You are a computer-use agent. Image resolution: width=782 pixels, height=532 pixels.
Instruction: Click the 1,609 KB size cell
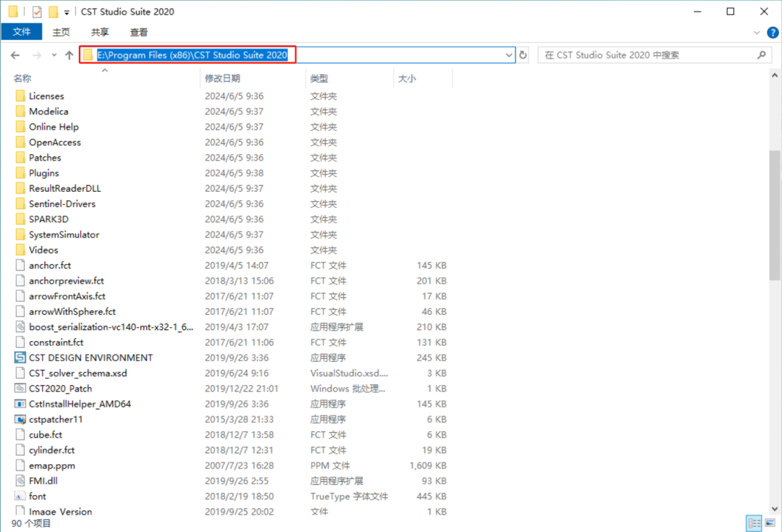pyautogui.click(x=428, y=465)
